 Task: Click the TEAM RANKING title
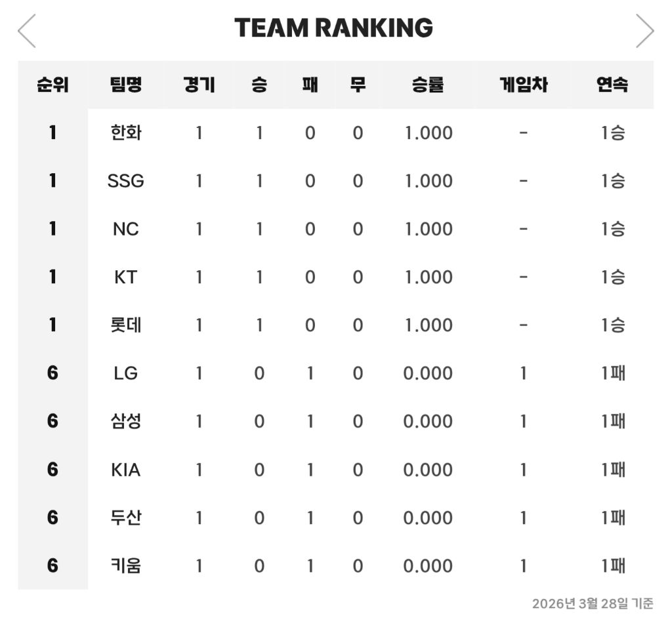[x=333, y=28]
